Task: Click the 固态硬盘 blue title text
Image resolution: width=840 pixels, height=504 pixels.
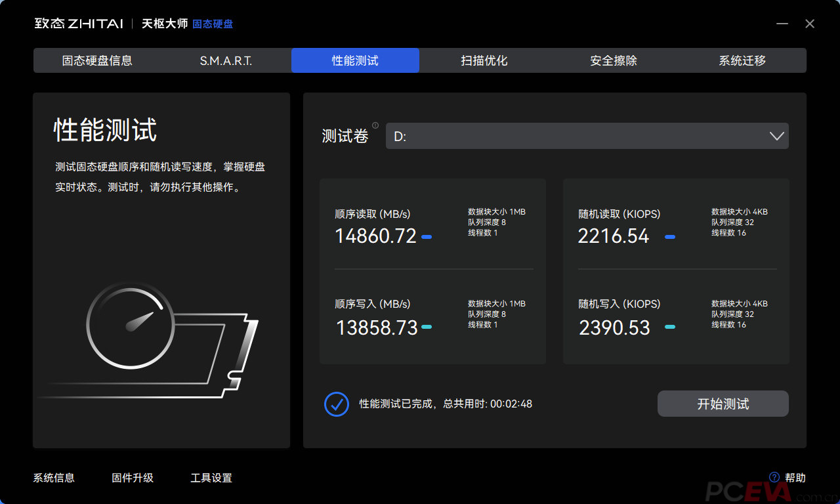Action: (x=213, y=24)
